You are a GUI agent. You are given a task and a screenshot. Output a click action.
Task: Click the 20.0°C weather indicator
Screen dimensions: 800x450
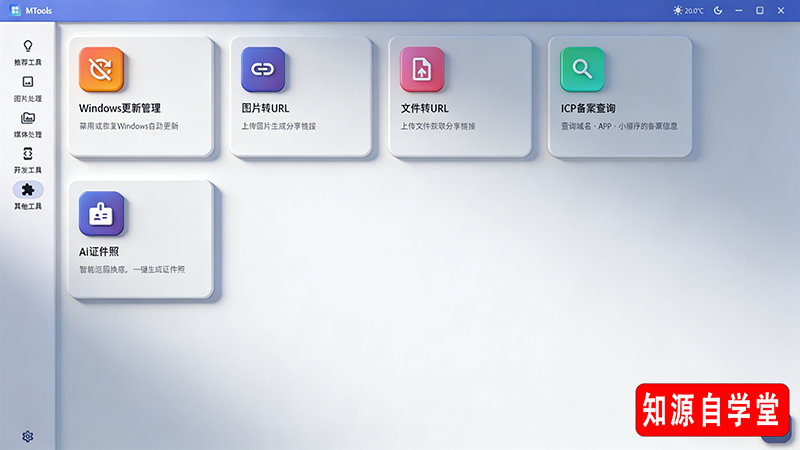(x=689, y=10)
